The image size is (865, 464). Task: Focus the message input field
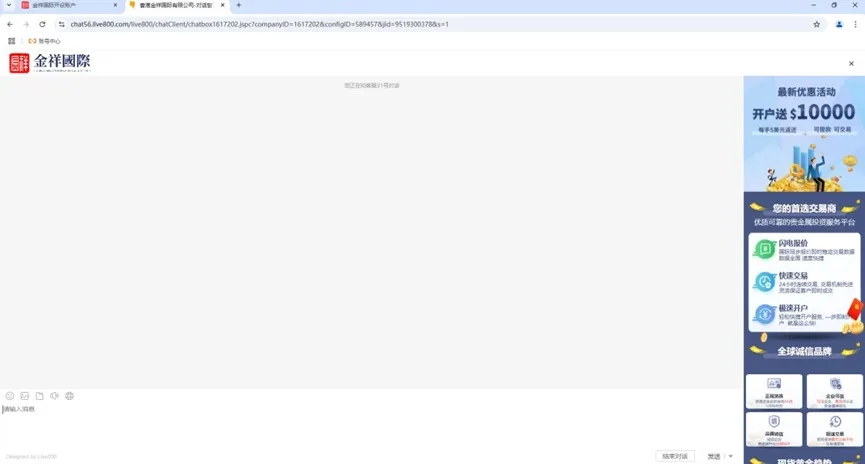click(372, 426)
